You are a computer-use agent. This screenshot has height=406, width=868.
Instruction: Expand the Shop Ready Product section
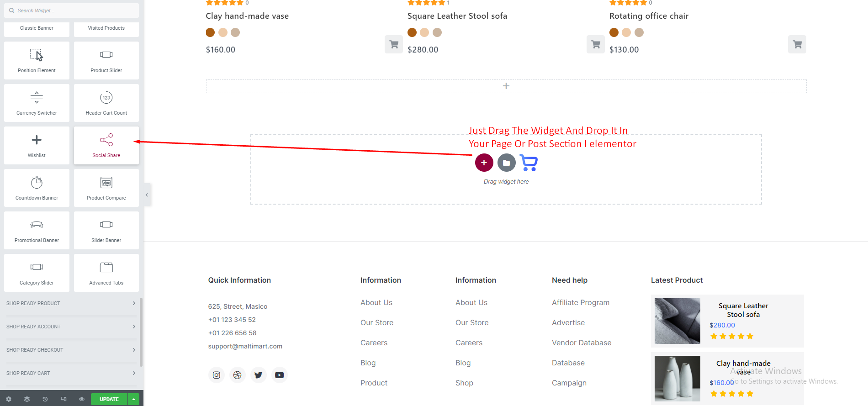[x=71, y=303]
